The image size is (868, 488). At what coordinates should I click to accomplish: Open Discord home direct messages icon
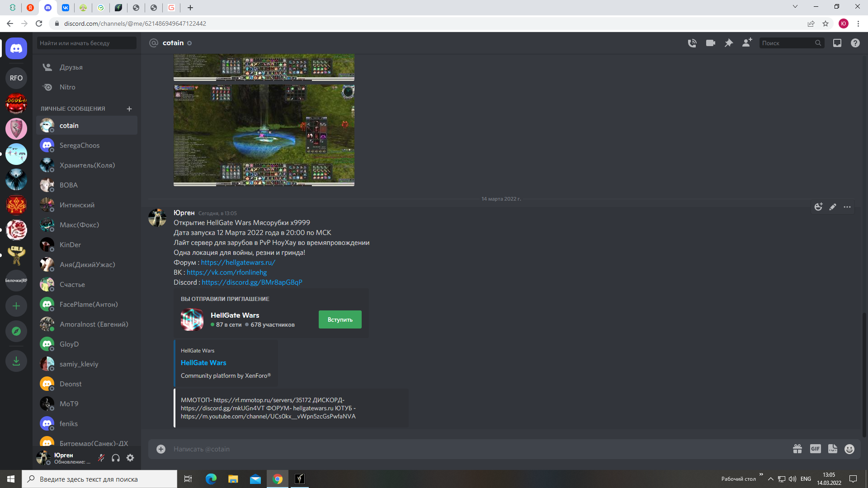point(16,48)
